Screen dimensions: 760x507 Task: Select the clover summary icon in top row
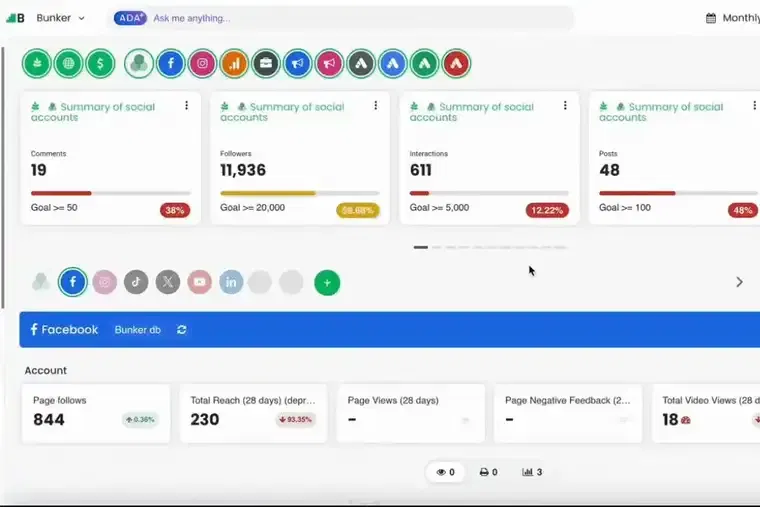139,63
